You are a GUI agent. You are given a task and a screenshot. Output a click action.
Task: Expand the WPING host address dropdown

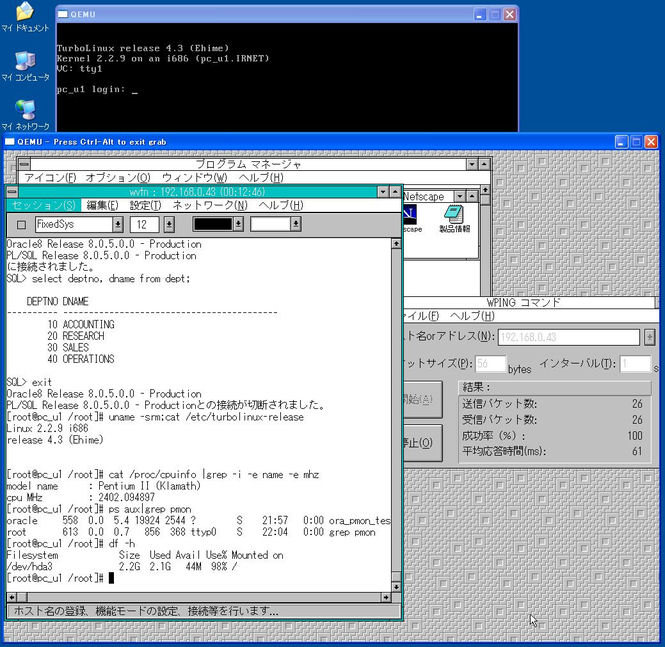(649, 337)
